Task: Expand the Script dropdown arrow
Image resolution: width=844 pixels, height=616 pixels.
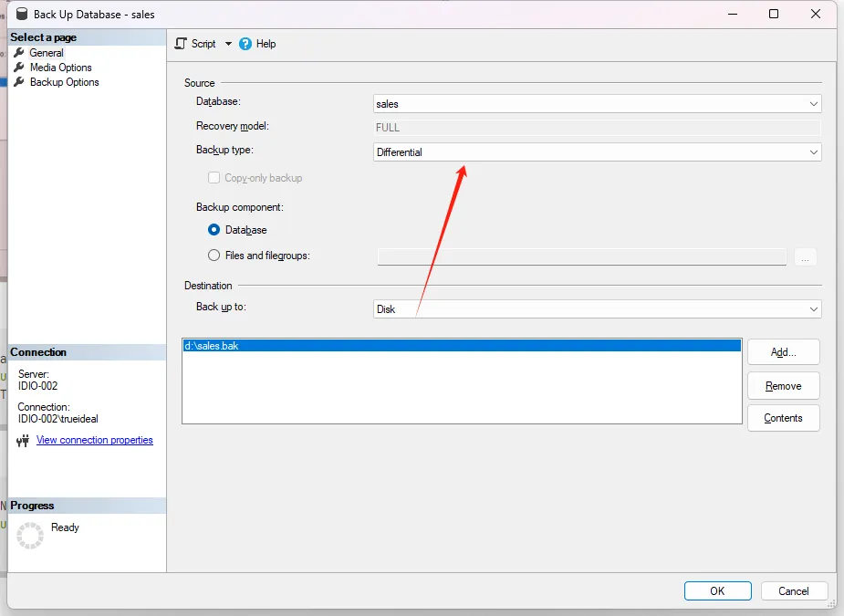Action: (x=228, y=44)
